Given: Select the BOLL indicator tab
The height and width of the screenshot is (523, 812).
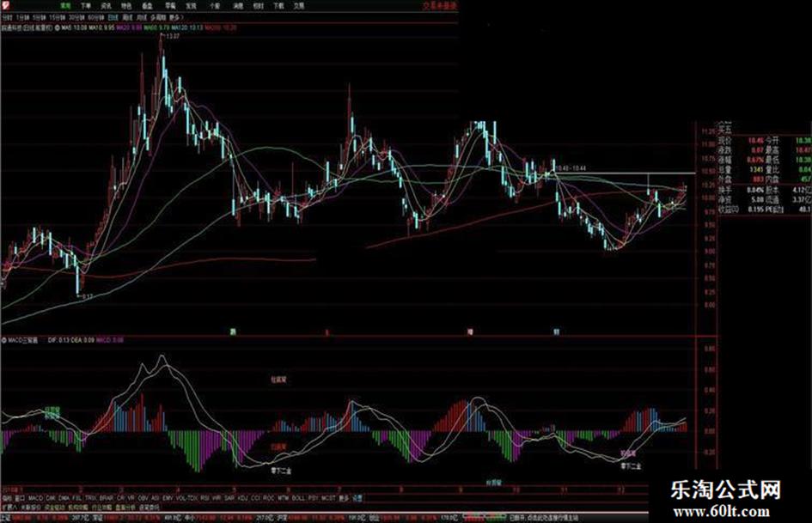Looking at the screenshot, I should click(x=298, y=498).
